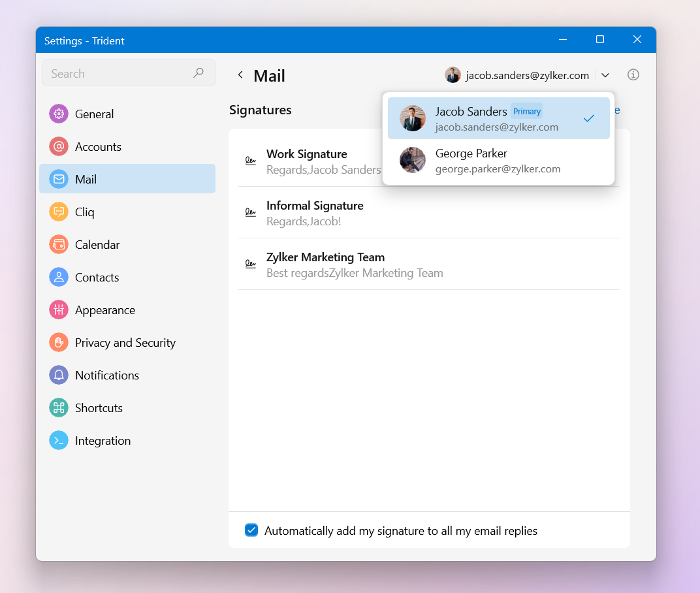Click George Parker avatar in dropdown list
Image resolution: width=700 pixels, height=593 pixels.
(x=413, y=160)
